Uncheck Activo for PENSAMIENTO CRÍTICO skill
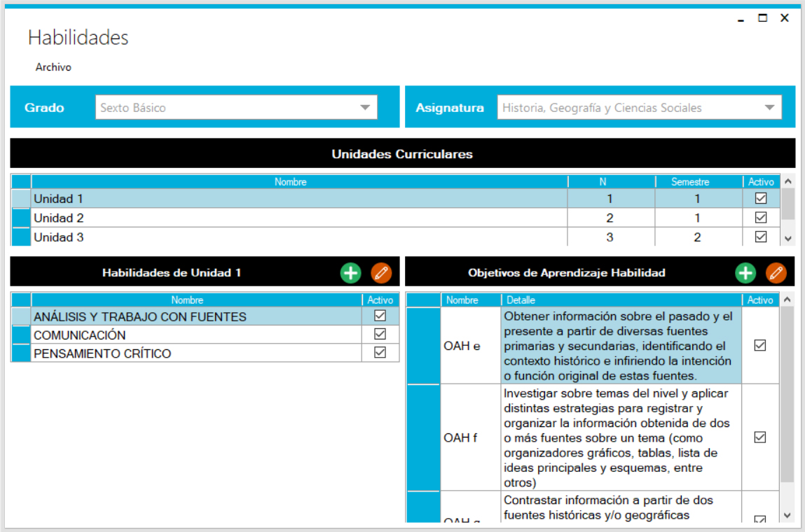Screen dimensions: 805x532 pos(380,352)
